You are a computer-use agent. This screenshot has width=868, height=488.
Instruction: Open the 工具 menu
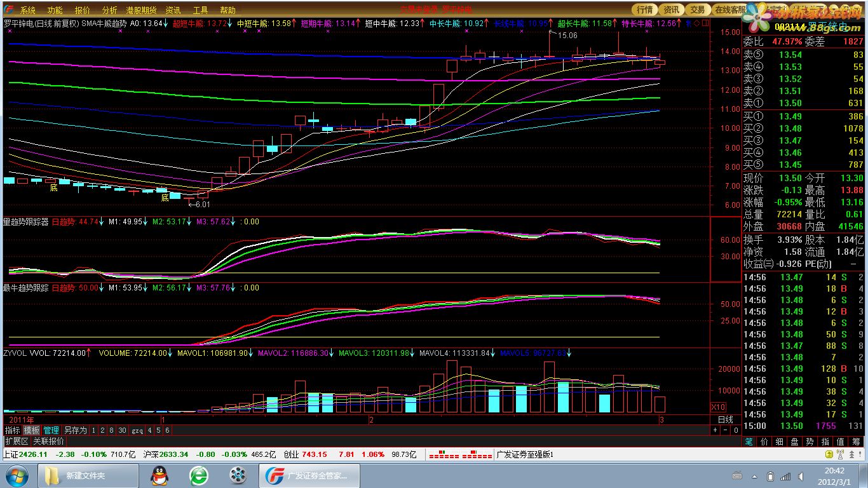200,10
